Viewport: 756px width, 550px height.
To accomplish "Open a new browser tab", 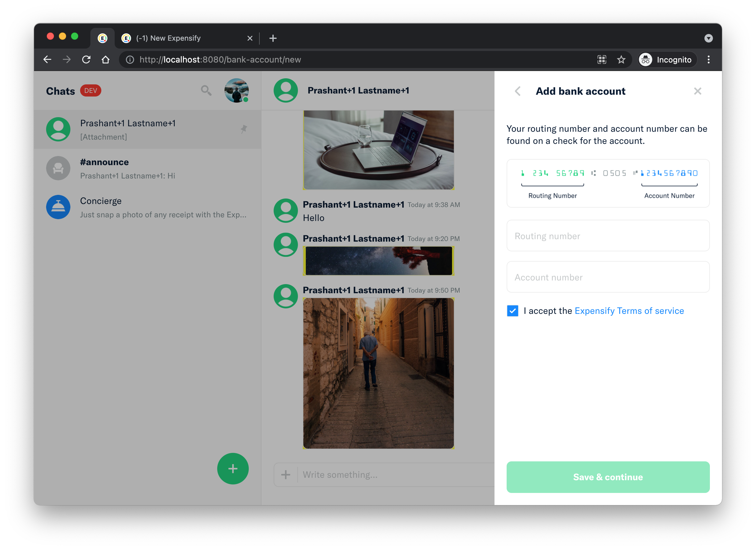I will pos(273,38).
